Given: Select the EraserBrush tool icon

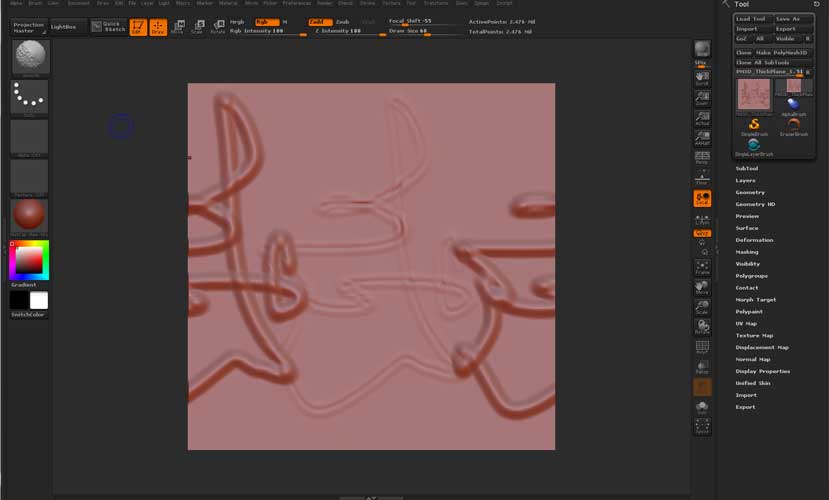Looking at the screenshot, I should point(793,127).
